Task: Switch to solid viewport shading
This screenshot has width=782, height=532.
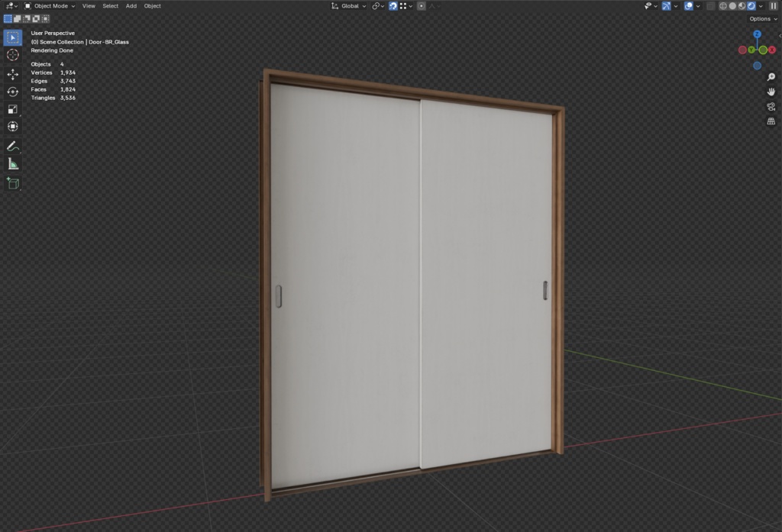Action: click(732, 6)
